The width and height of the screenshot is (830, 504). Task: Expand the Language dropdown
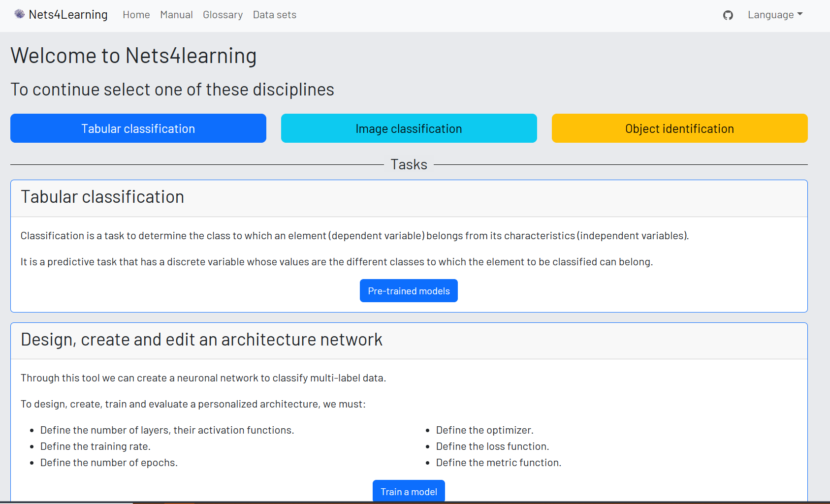click(x=775, y=15)
